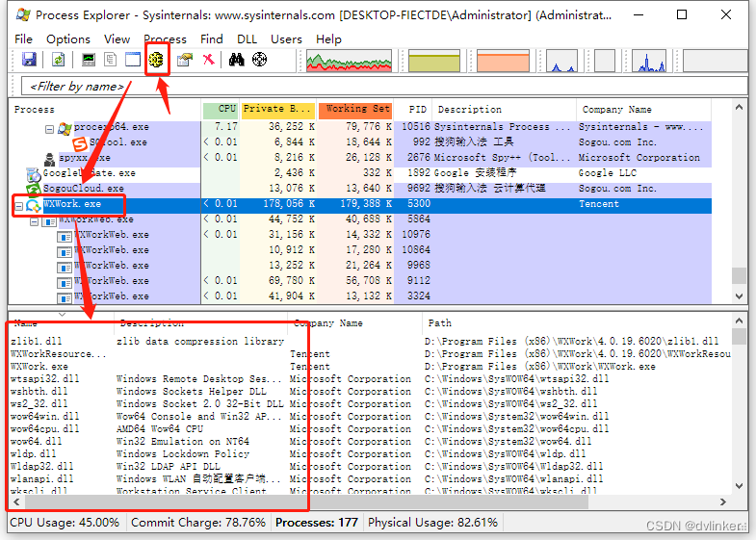Toggle Show Process Tree toolbar icon
Viewport: 756px width, 540px height.
[x=111, y=60]
